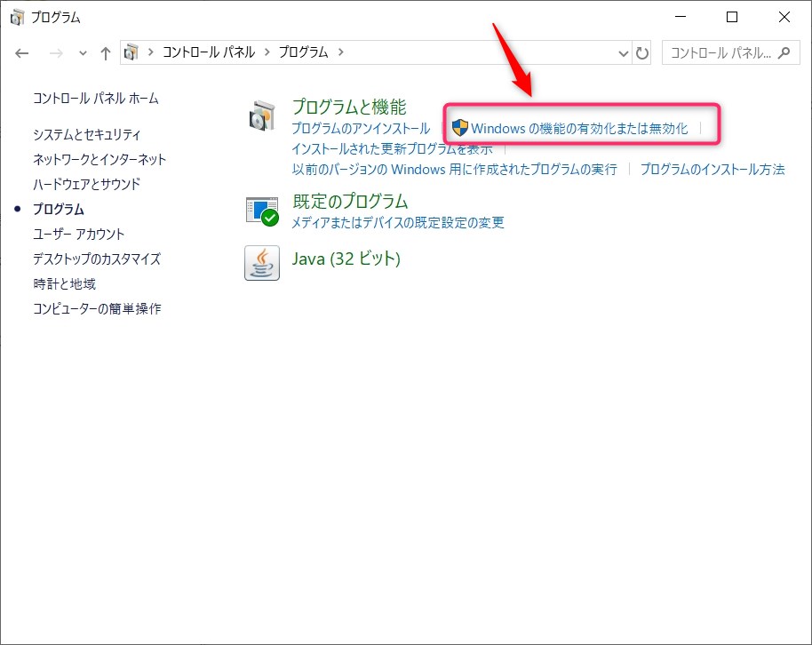Click the Control Panel icon in address bar
812x645 pixels.
pos(131,52)
